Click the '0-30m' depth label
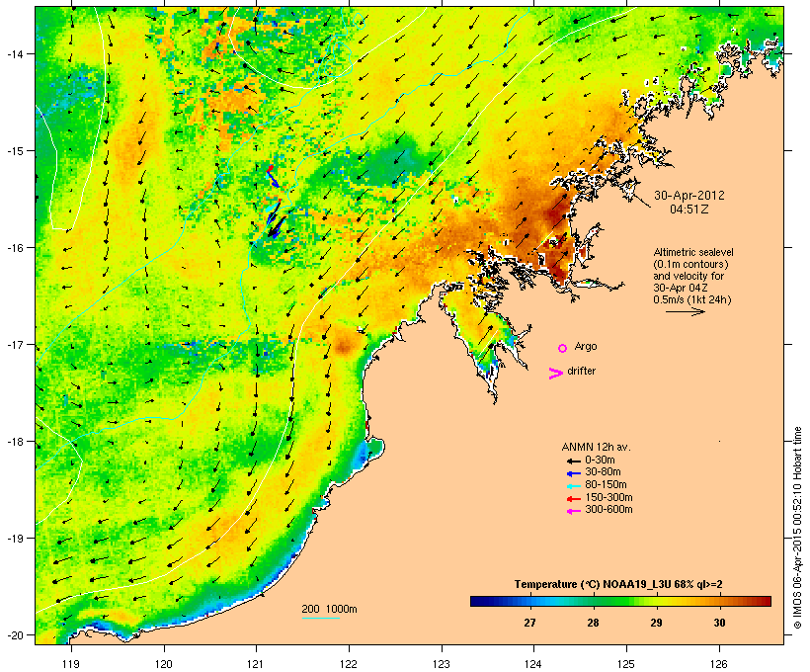Viewport: 810px width, 672px height. (600, 461)
